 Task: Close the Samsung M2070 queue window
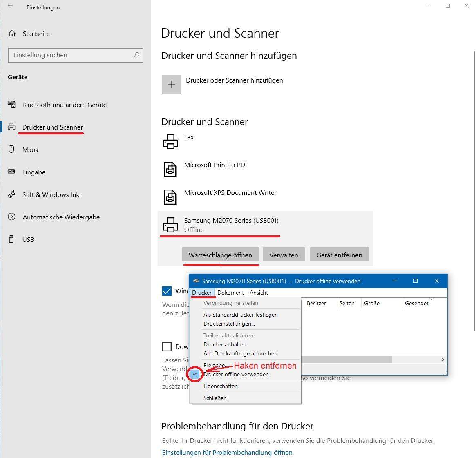click(x=436, y=281)
